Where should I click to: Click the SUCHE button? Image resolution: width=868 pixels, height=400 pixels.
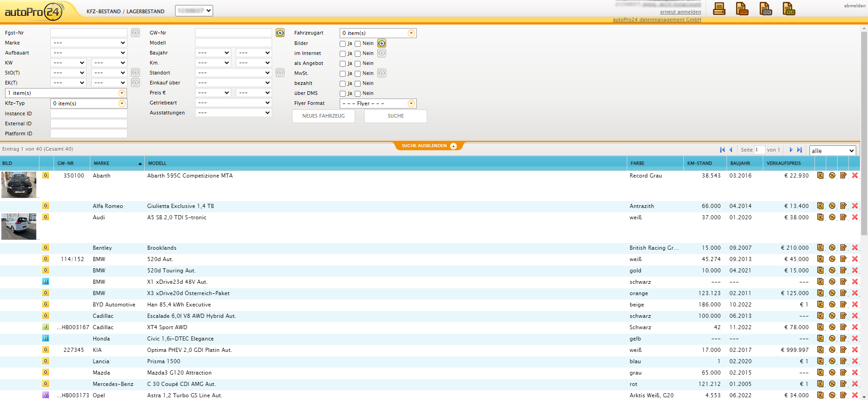pos(395,116)
